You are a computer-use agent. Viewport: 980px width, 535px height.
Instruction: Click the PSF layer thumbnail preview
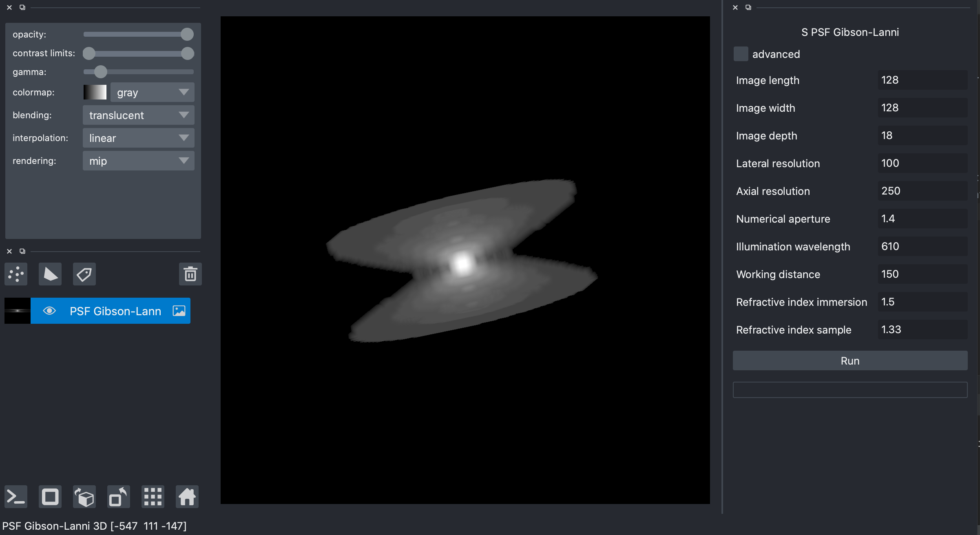coord(18,311)
